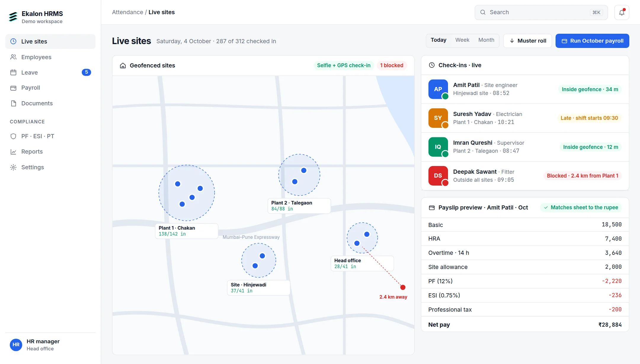Click the Blocked · 2.4 km from Plant 1 status

(x=583, y=176)
